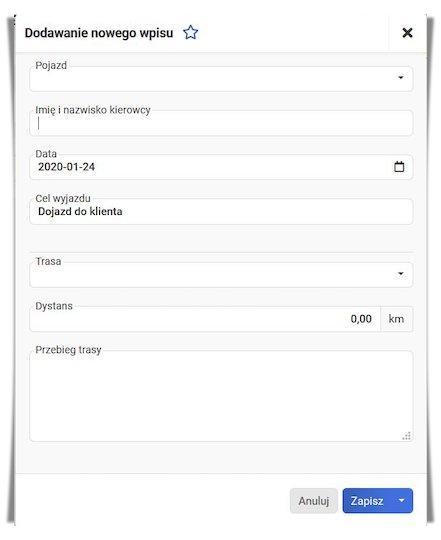Click the resize grip of Przebieg trasy box
The width and height of the screenshot is (441, 540).
(x=407, y=436)
